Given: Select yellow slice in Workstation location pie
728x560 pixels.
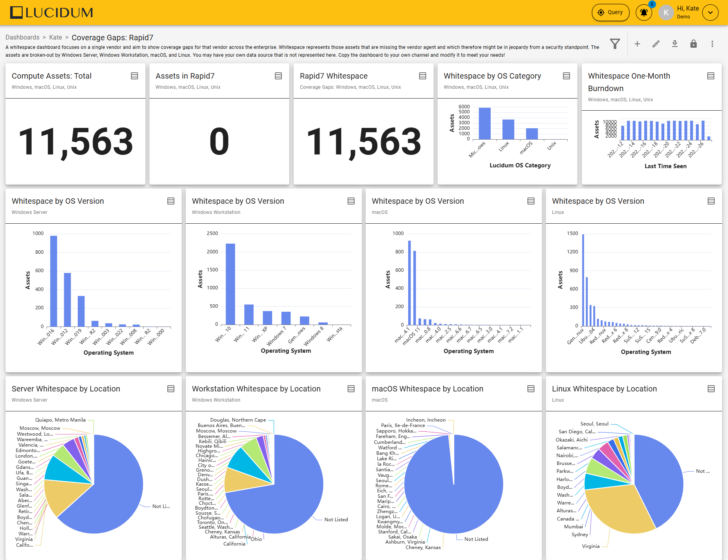Looking at the screenshot, I should click(242, 481).
